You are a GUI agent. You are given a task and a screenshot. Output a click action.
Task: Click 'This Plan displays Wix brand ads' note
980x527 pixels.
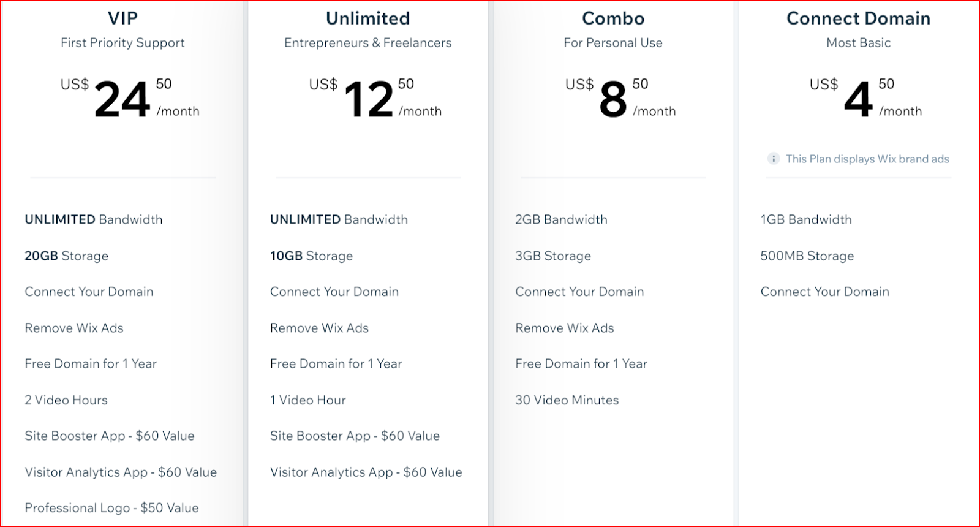pyautogui.click(x=867, y=159)
